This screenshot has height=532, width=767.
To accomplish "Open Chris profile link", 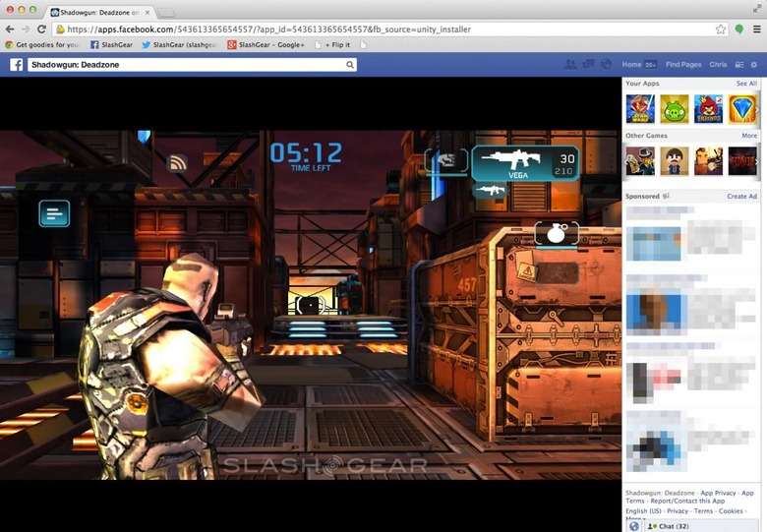I will tap(718, 65).
